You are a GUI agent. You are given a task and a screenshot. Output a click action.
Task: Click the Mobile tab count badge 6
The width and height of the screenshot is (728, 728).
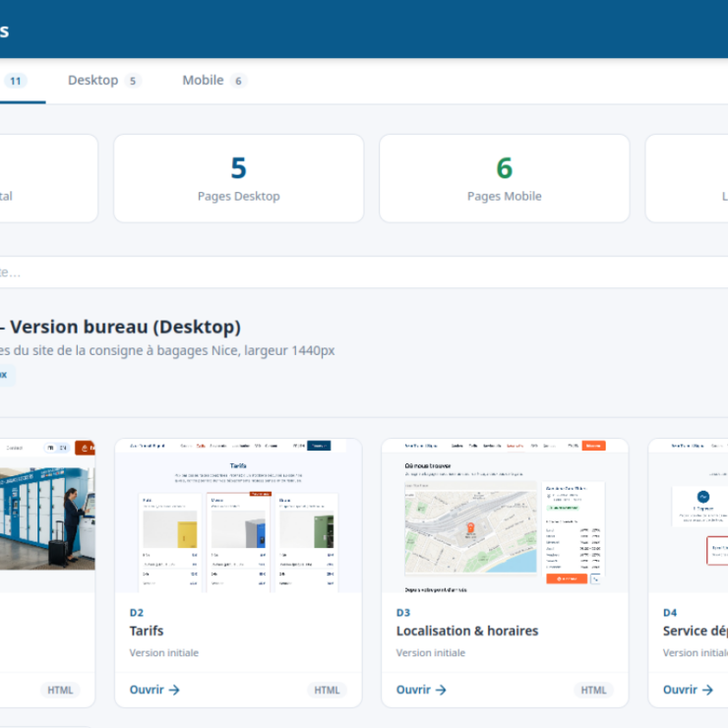(238, 81)
